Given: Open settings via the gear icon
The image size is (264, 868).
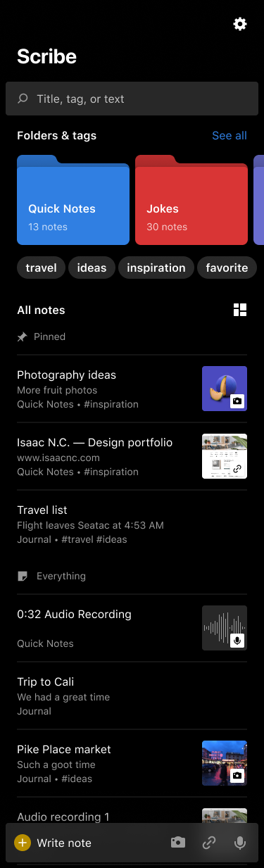Looking at the screenshot, I should pyautogui.click(x=240, y=24).
